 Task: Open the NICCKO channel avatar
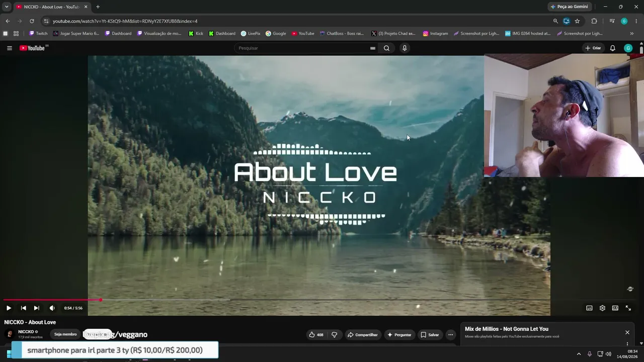click(x=9, y=334)
